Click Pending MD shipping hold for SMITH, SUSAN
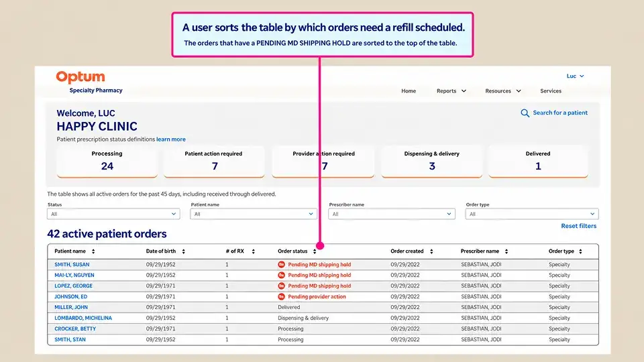644x362 pixels. (x=319, y=264)
